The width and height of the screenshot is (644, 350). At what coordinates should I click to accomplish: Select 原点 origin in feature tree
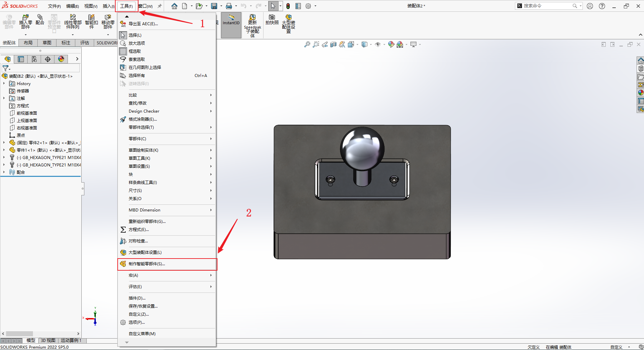[21, 135]
